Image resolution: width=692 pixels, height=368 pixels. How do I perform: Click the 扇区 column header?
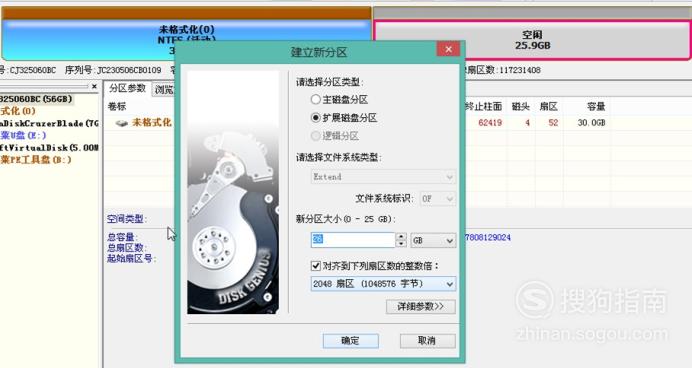[549, 106]
